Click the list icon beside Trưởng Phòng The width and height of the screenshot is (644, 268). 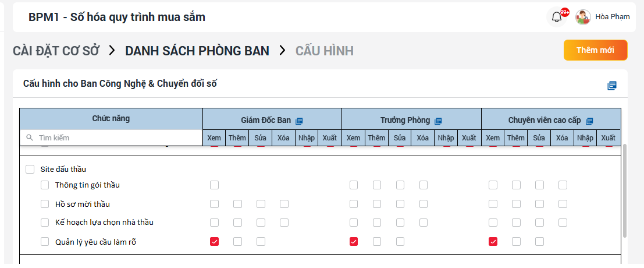(x=438, y=121)
